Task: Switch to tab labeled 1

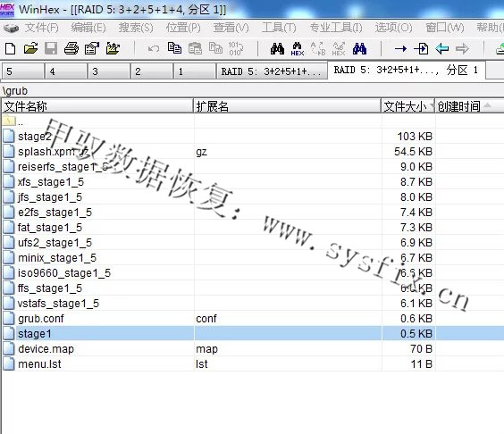Action: click(x=195, y=71)
